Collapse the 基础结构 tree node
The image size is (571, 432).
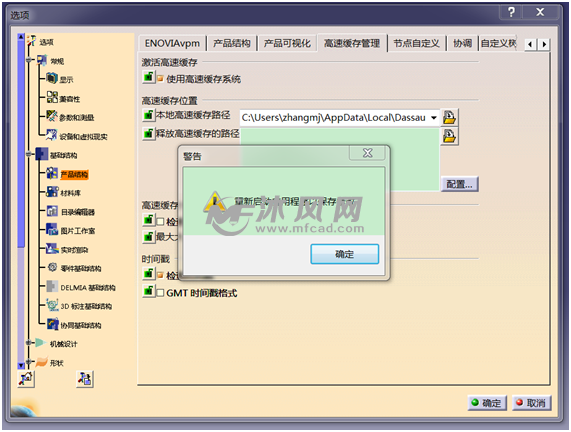click(x=29, y=154)
